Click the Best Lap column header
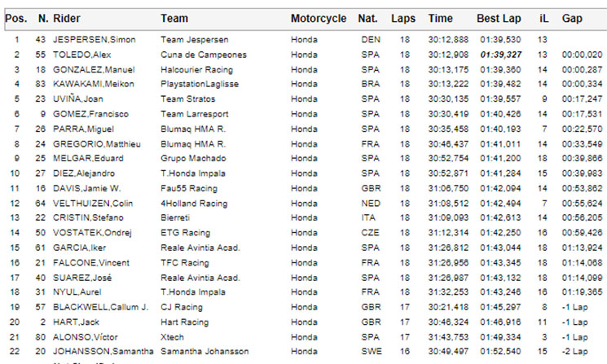This screenshot has height=364, width=607. coord(499,19)
